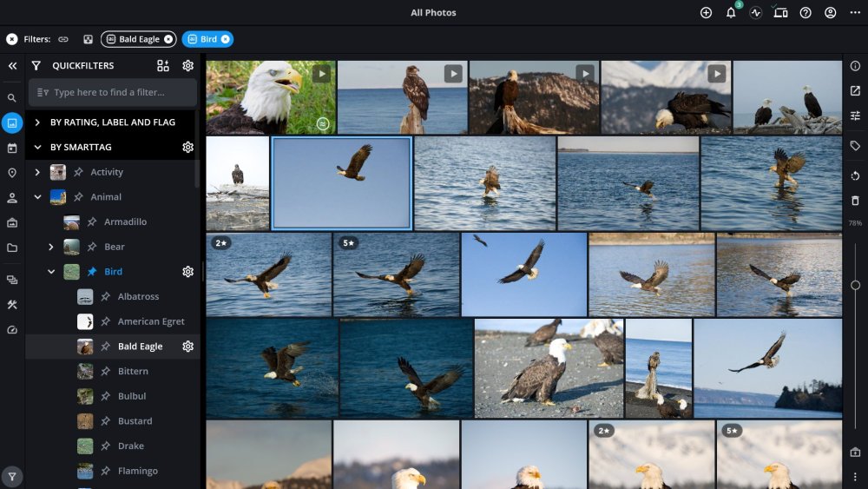868x489 pixels.
Task: Open the projects briefcase icon in left rail
Action: click(12, 223)
